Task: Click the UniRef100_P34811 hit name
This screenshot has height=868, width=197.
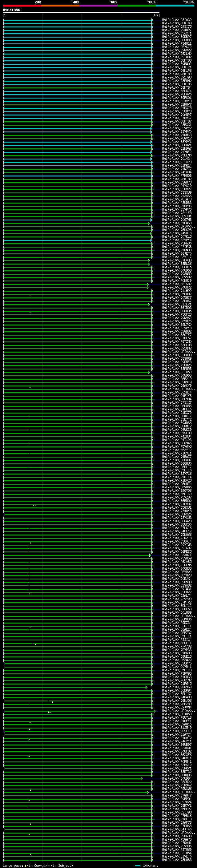Action: tap(177, 43)
